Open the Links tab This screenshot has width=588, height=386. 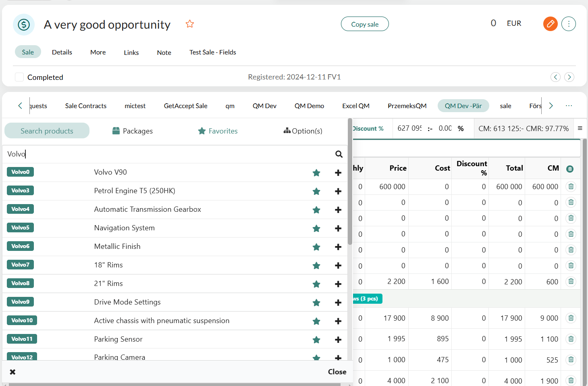tap(131, 52)
